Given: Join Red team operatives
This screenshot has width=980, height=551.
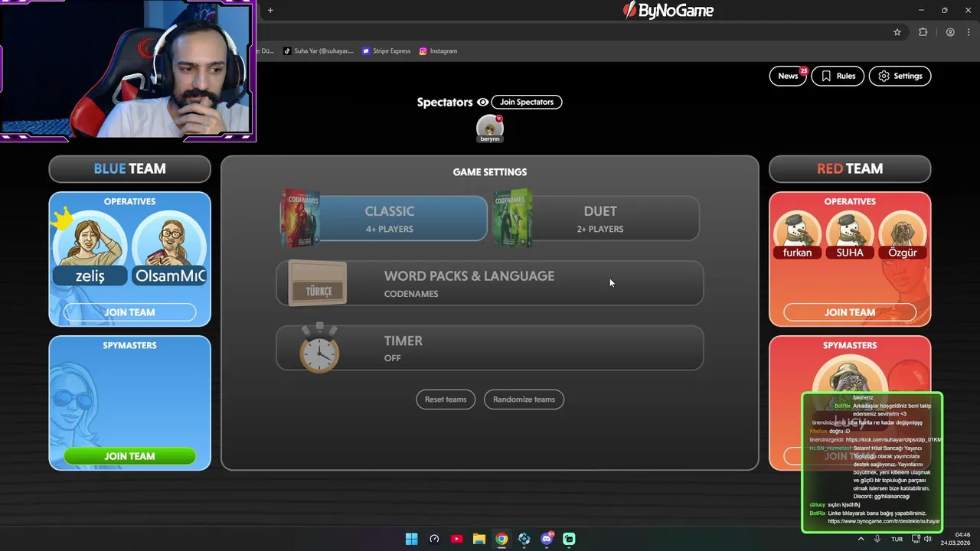Looking at the screenshot, I should coord(850,312).
